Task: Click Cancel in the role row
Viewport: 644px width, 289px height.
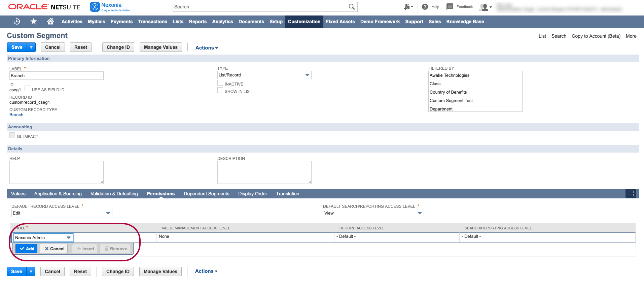Action: [54, 249]
